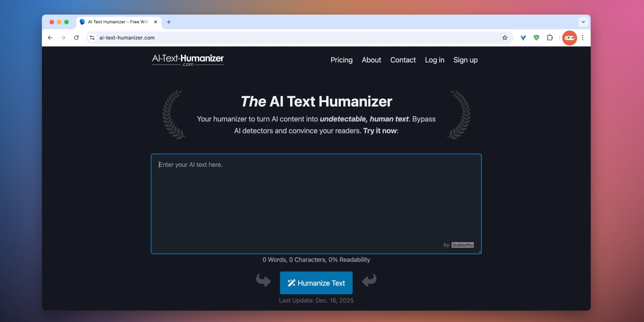The height and width of the screenshot is (322, 644).
Task: Click the back navigation arrow
Action: 50,37
